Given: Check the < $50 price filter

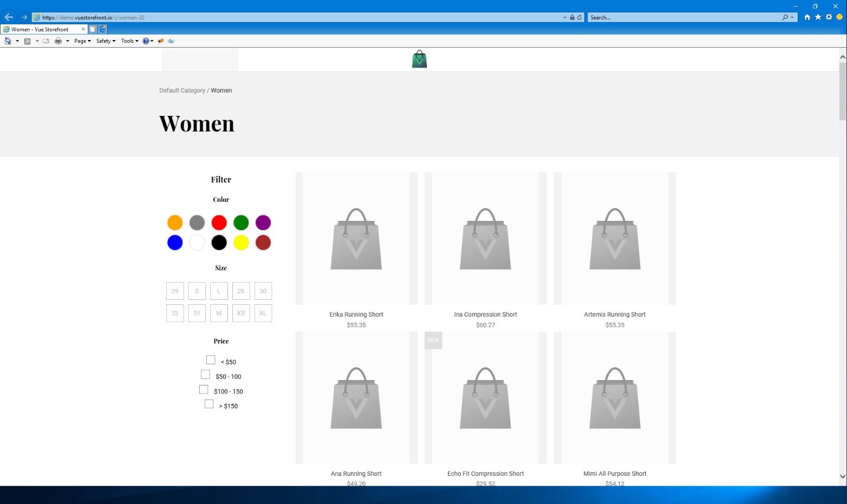Looking at the screenshot, I should (211, 360).
